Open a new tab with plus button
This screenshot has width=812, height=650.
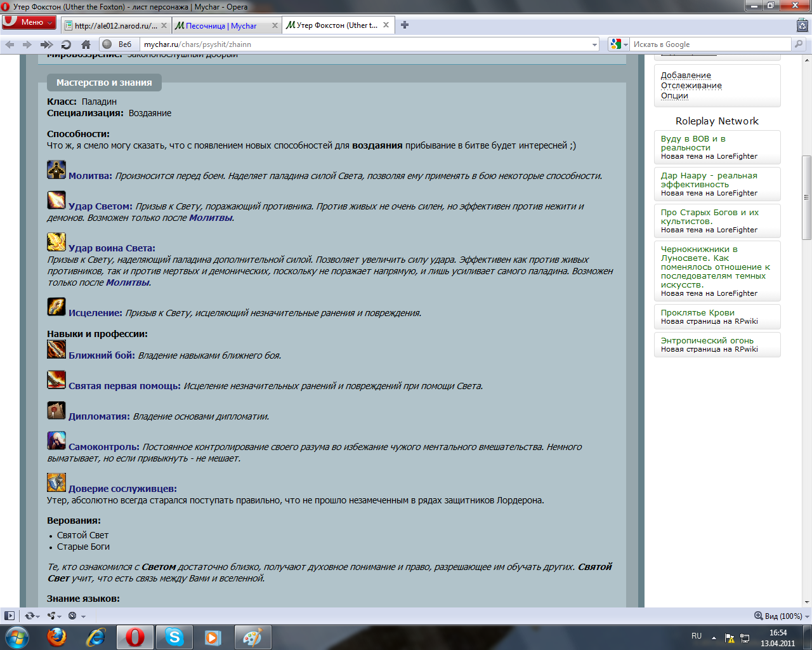(405, 25)
